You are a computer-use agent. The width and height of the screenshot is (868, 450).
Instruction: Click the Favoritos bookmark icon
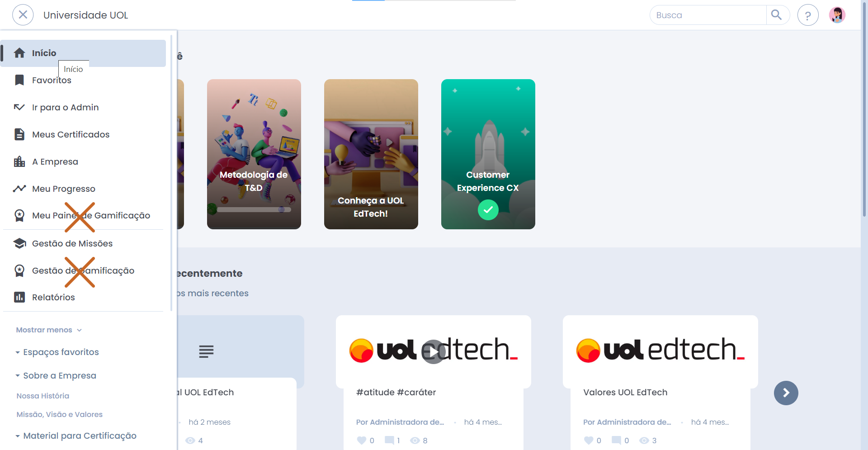tap(19, 80)
